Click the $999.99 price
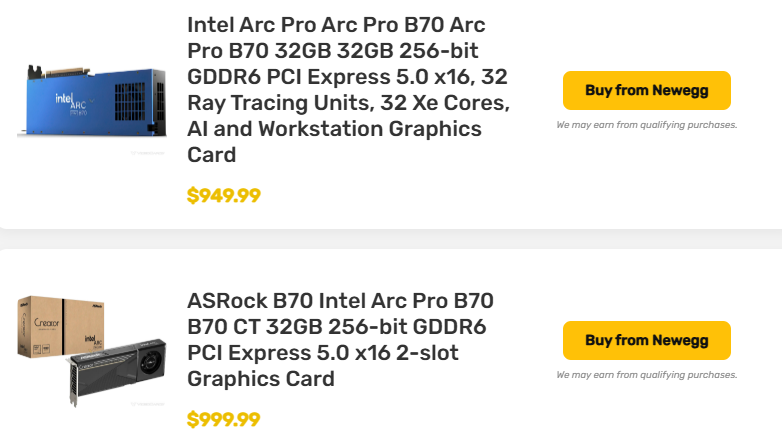782x438 pixels. pyautogui.click(x=224, y=419)
